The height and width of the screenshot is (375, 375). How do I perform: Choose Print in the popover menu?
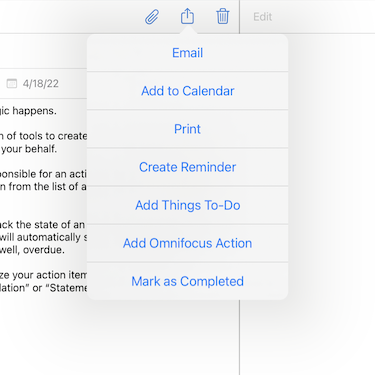[x=187, y=129]
